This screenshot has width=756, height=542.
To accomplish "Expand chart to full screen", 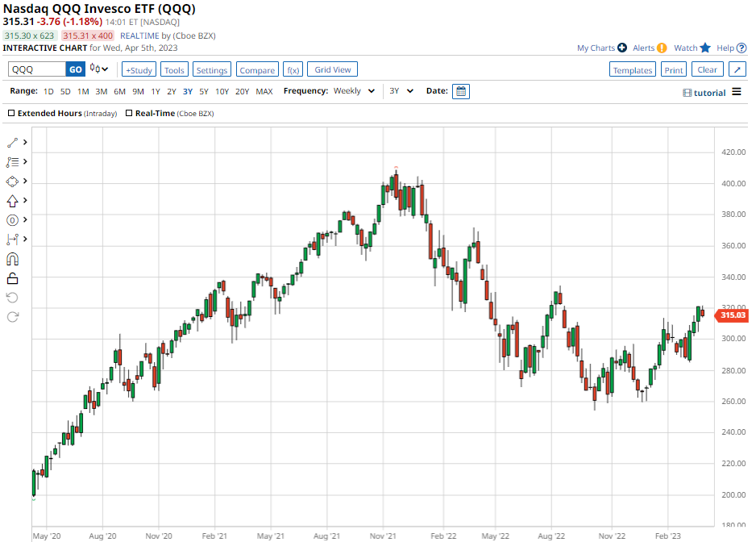I will [x=737, y=69].
